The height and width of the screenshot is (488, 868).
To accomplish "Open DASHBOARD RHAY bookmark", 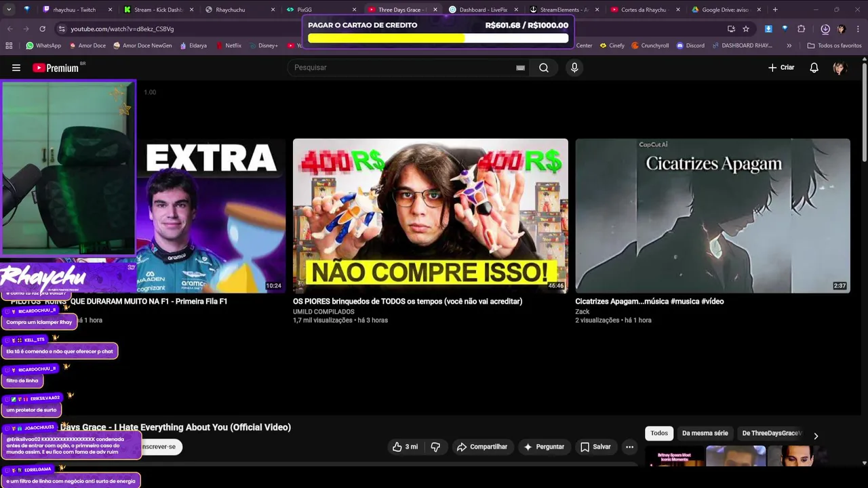I will [741, 45].
